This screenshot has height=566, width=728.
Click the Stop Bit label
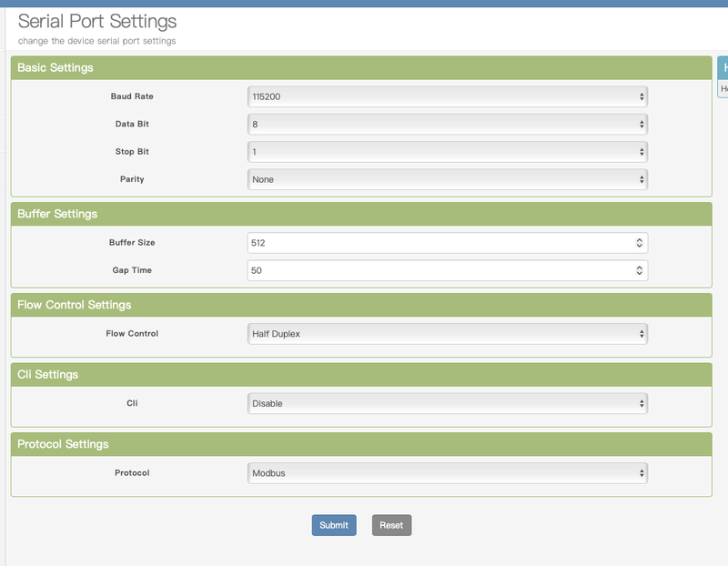pos(132,151)
